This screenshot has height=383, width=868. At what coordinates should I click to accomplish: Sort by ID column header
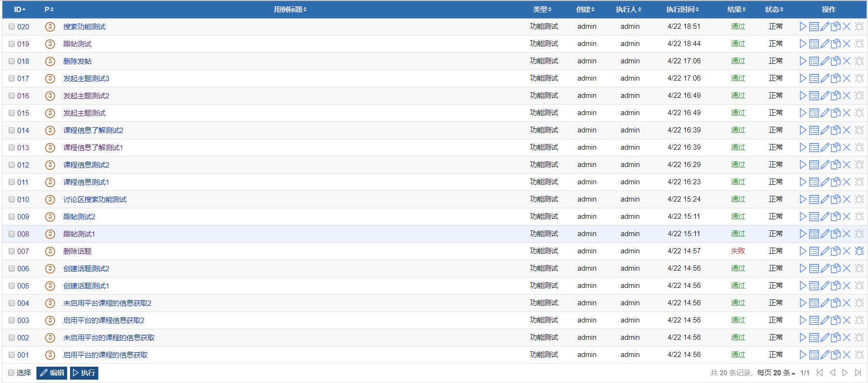(20, 10)
